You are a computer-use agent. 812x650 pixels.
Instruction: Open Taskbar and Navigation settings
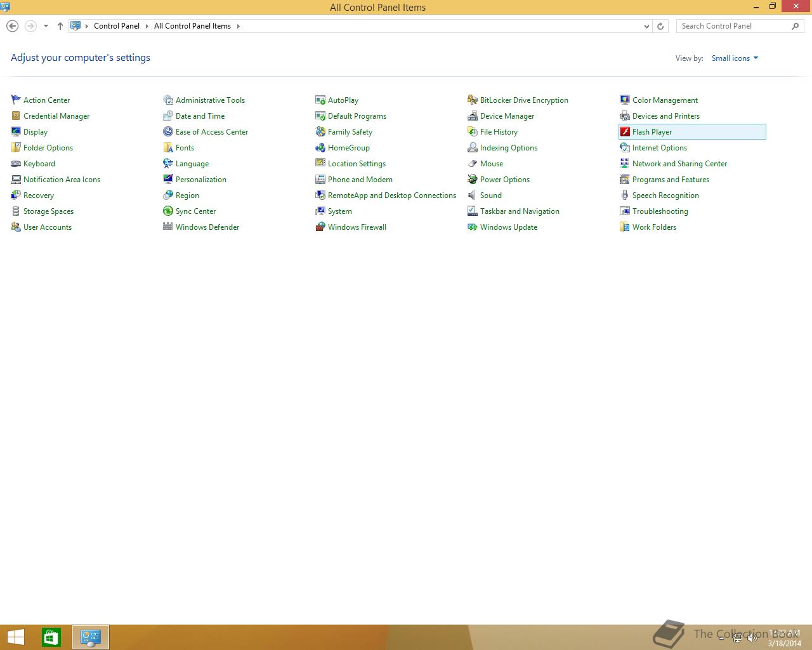point(520,211)
